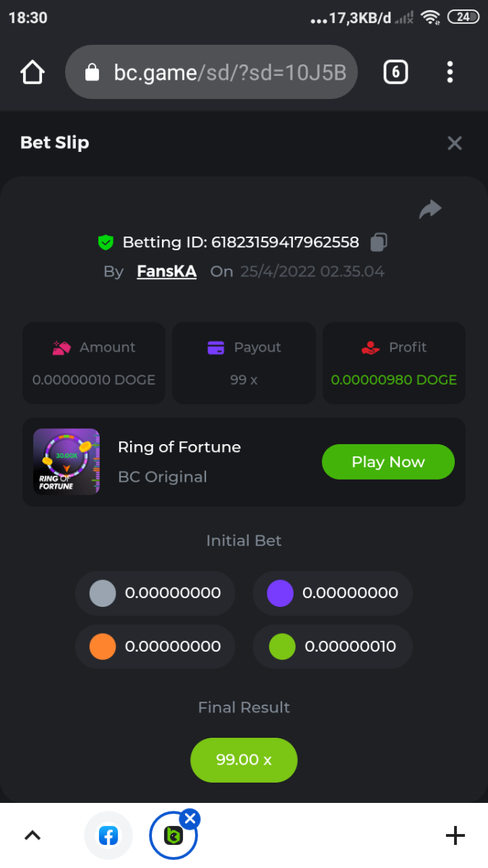The height and width of the screenshot is (868, 488).
Task: Close the Bet Slip panel
Action: click(x=454, y=143)
